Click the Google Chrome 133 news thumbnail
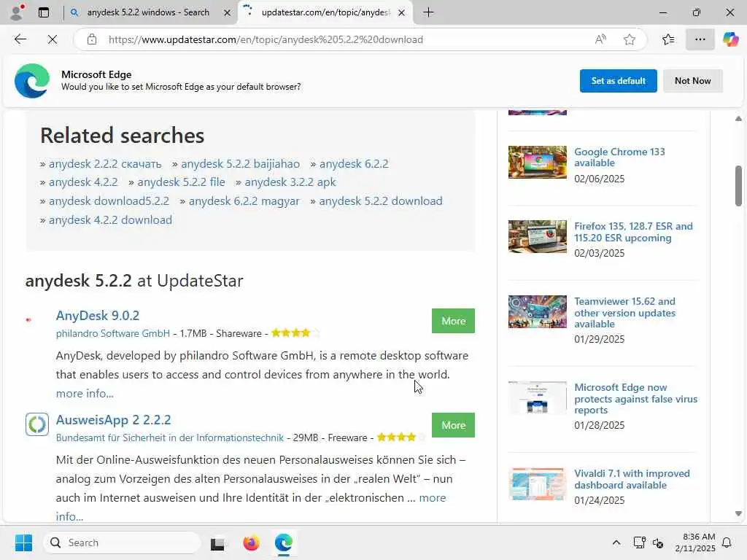Image resolution: width=747 pixels, height=560 pixels. click(538, 162)
